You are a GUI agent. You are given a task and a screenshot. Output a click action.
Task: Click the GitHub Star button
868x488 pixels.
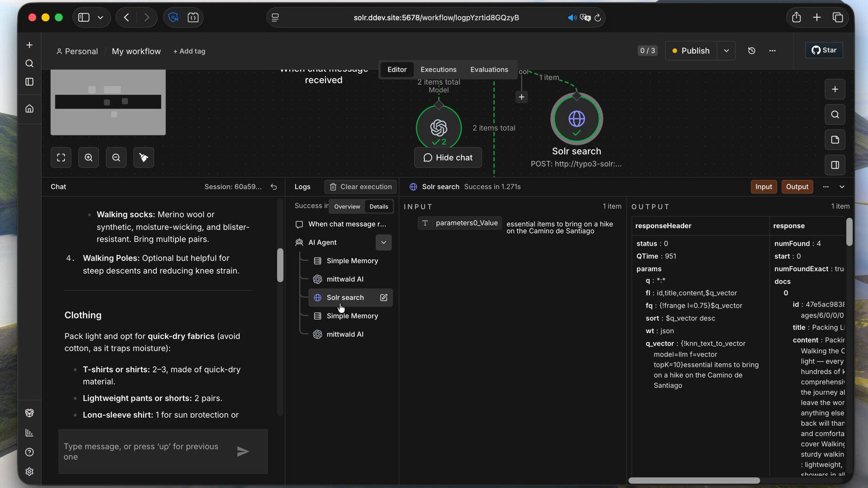point(824,50)
